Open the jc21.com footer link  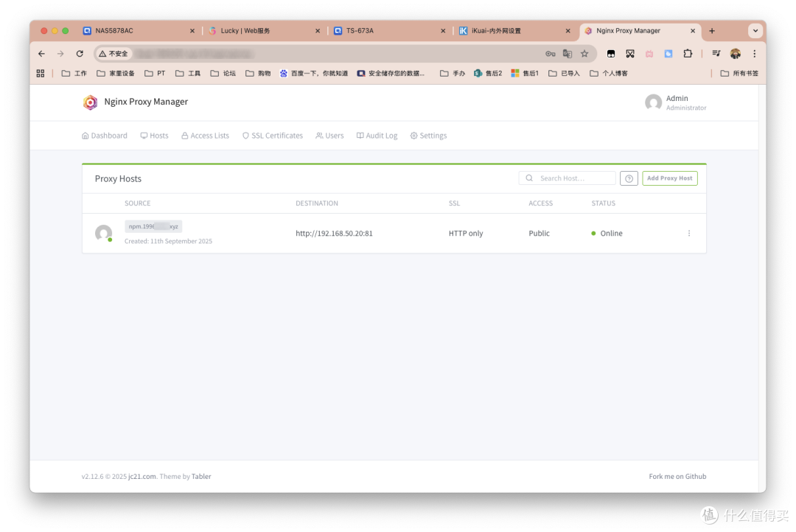click(x=142, y=477)
